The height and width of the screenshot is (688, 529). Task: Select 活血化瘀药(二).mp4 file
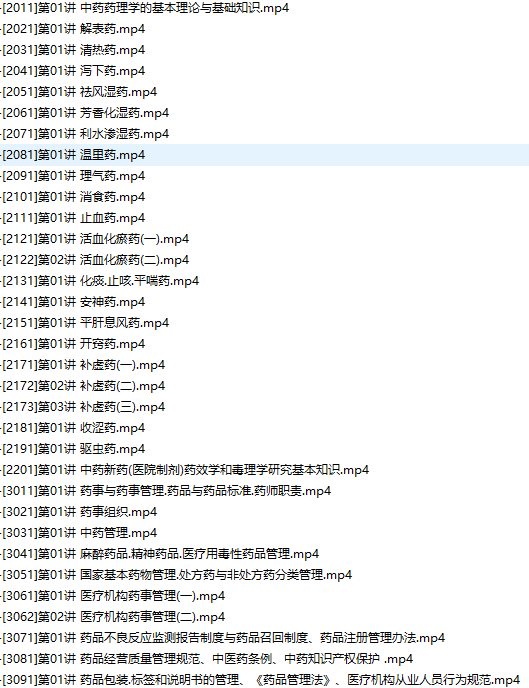point(95,260)
